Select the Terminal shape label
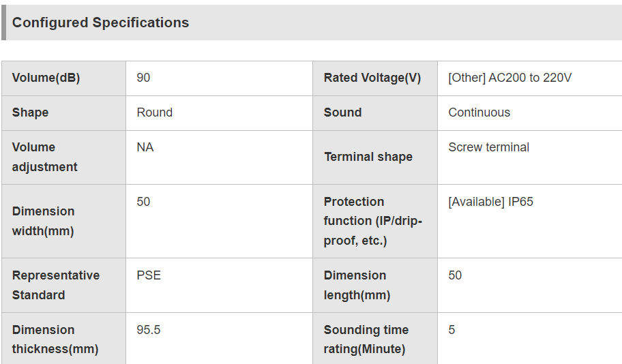 368,157
